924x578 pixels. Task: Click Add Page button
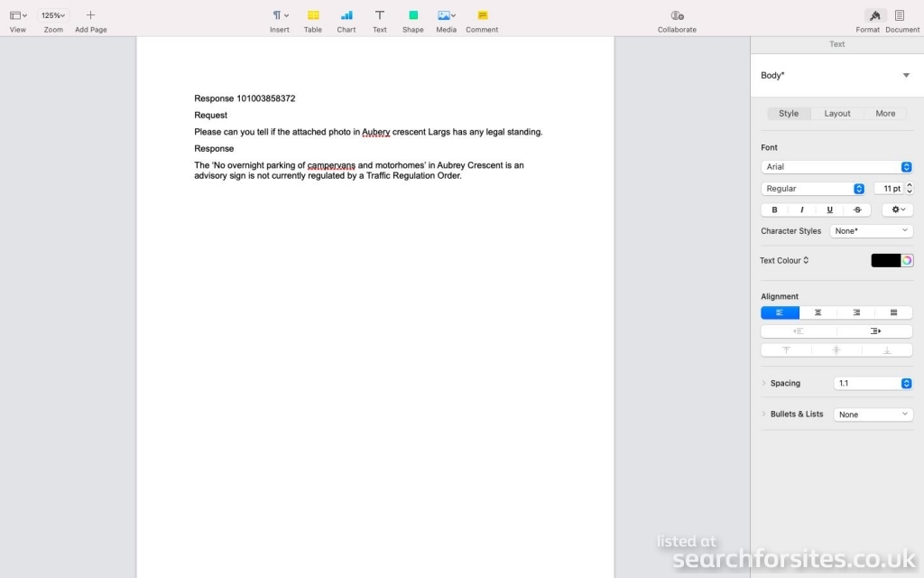(90, 20)
